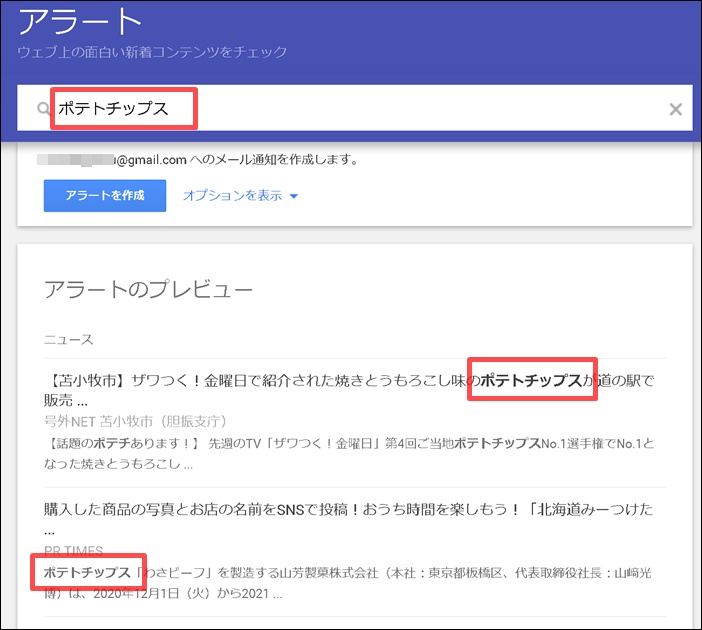Click bold ポテトチップス starting second snippet
The width and height of the screenshot is (702, 630).
[x=88, y=573]
